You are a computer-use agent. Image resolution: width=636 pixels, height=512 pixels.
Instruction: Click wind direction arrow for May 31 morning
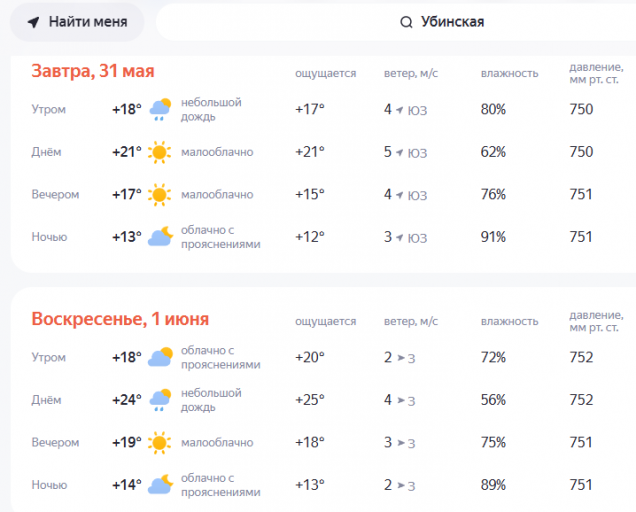click(x=400, y=110)
